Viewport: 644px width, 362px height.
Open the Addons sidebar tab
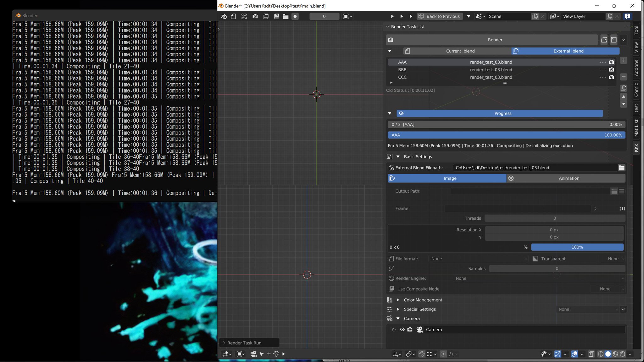click(636, 68)
